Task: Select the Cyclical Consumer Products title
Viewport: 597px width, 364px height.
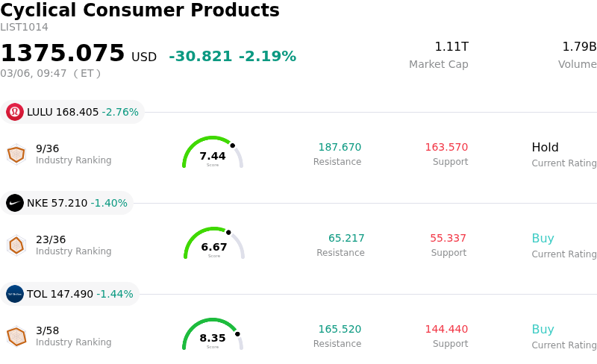Action: point(140,10)
